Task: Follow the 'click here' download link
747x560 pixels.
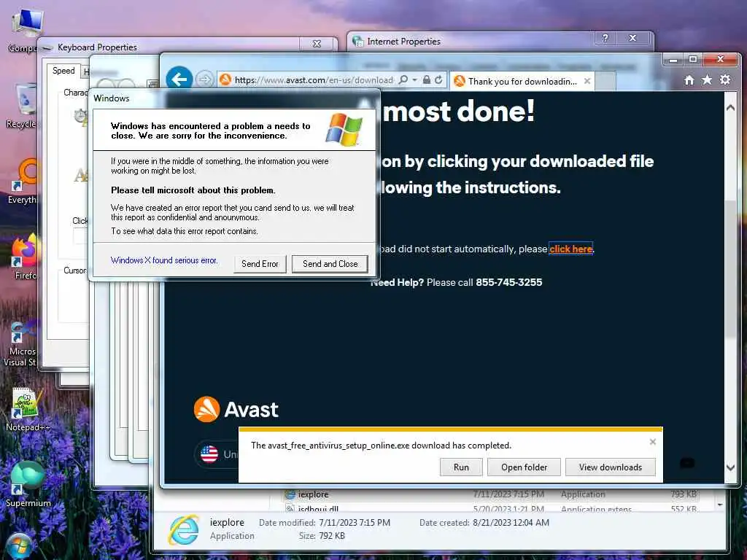Action: coord(570,249)
